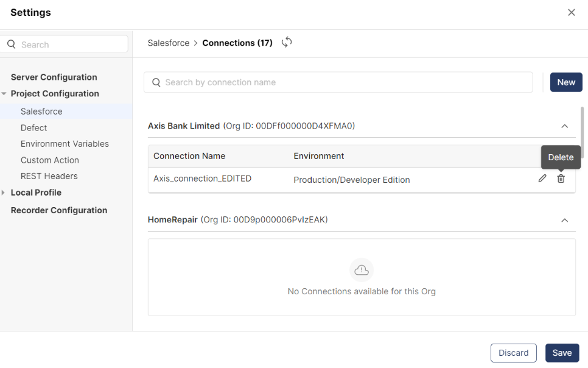Open the Server Configuration section
This screenshot has height=368, width=588.
coord(54,77)
